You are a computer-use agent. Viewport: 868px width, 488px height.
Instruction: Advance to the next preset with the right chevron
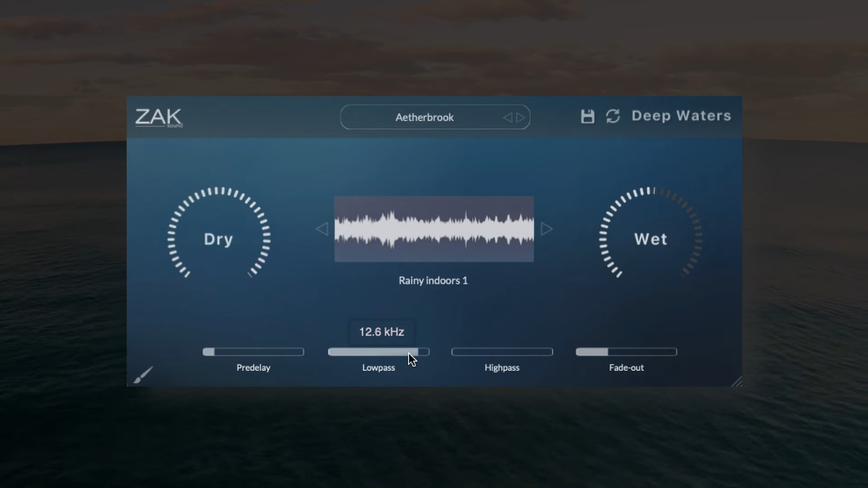coord(521,117)
